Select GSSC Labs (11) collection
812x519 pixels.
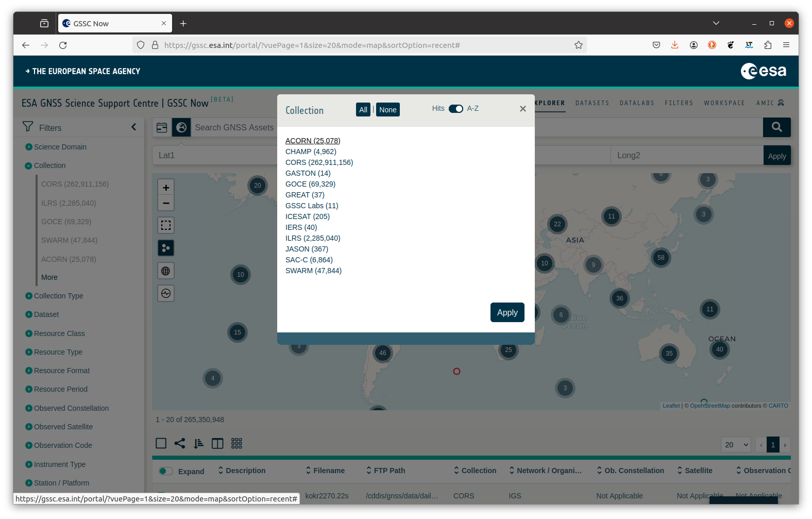(312, 206)
